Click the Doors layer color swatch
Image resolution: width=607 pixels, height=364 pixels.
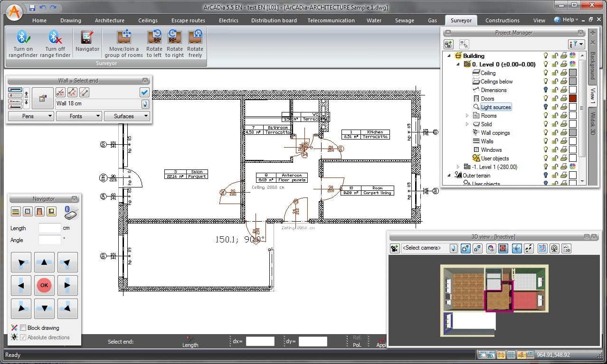click(x=573, y=99)
